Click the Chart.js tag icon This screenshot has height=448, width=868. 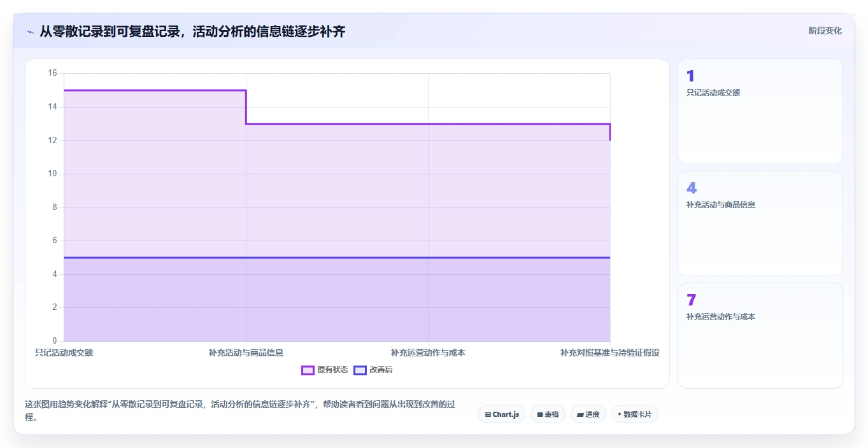click(488, 415)
